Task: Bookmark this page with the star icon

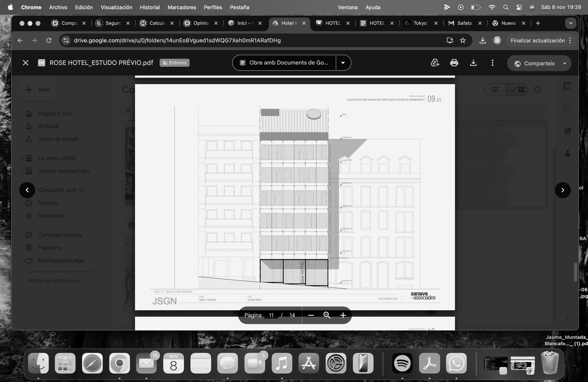Action: coord(463,41)
